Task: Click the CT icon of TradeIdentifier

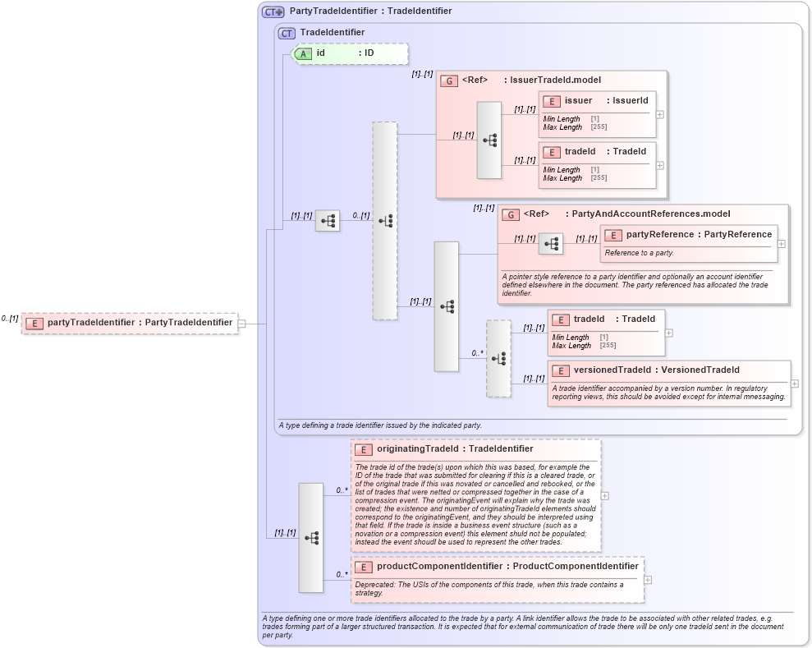Action: coord(287,33)
